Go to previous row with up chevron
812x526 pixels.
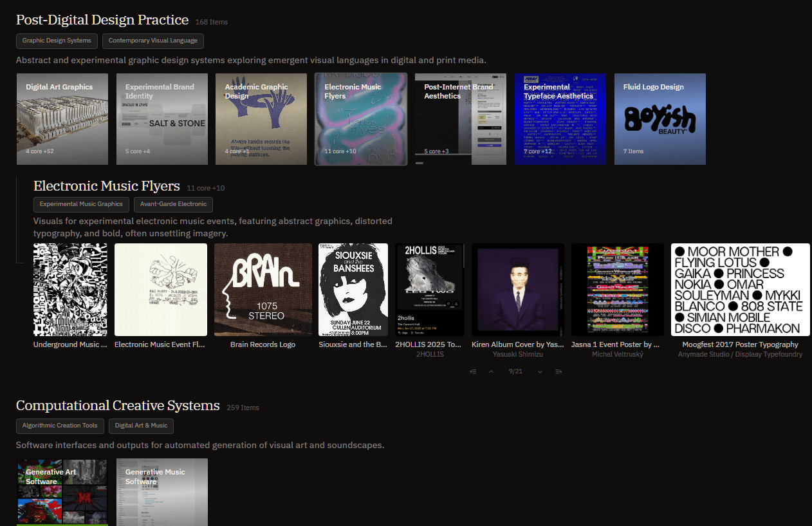[491, 371]
